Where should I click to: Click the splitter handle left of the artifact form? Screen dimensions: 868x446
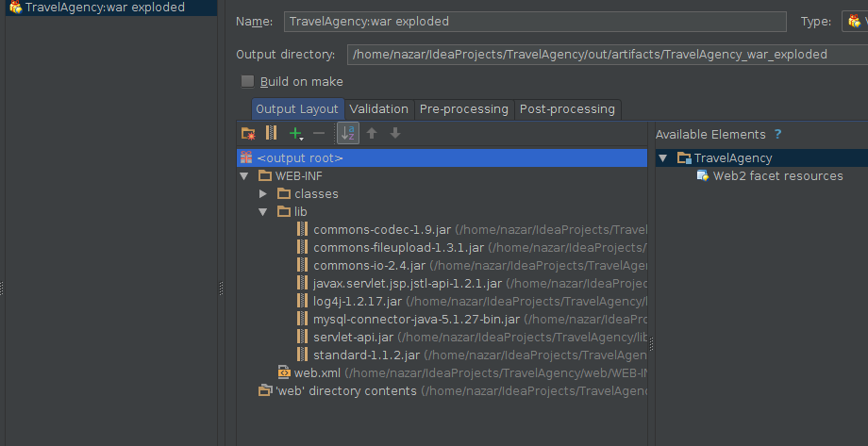tap(222, 289)
